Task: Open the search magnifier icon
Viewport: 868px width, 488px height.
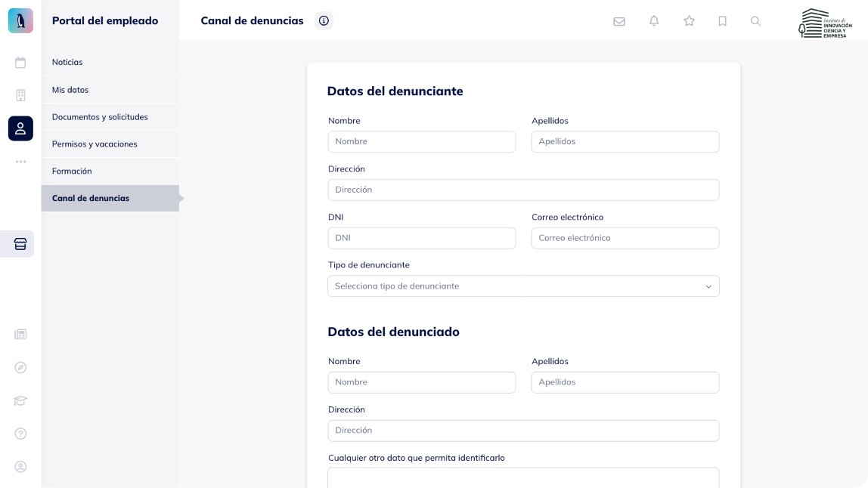Action: 755,21
